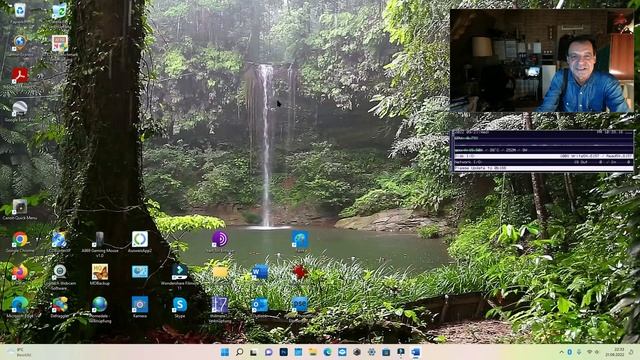Open Bluetooth tray icon
Image resolution: width=640 pixels, height=360 pixels.
pos(570,352)
